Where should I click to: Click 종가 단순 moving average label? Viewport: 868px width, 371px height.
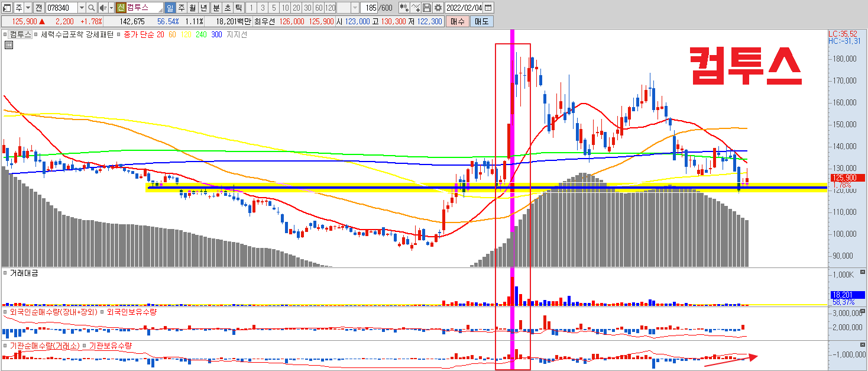(x=138, y=34)
